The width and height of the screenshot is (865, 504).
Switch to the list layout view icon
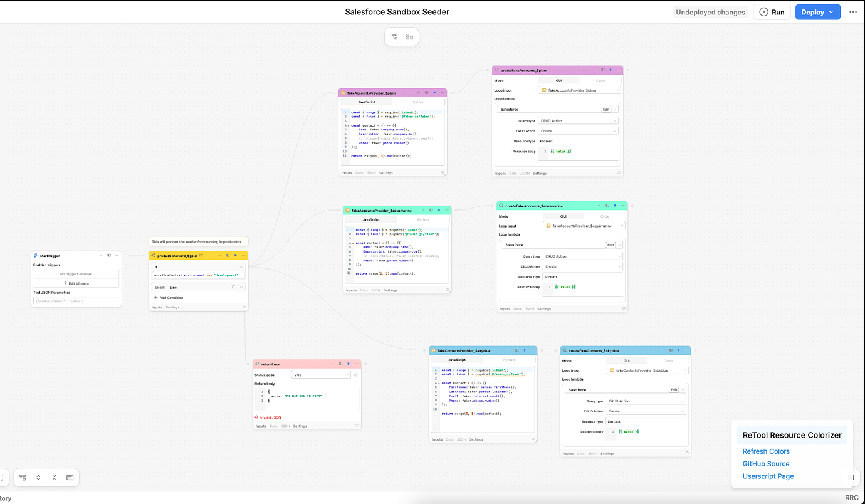(410, 37)
